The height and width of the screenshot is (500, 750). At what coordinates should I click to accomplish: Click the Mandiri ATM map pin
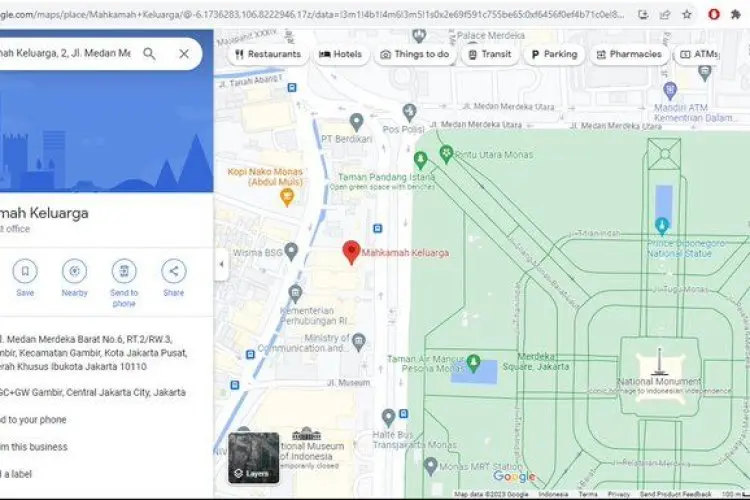pos(670,90)
